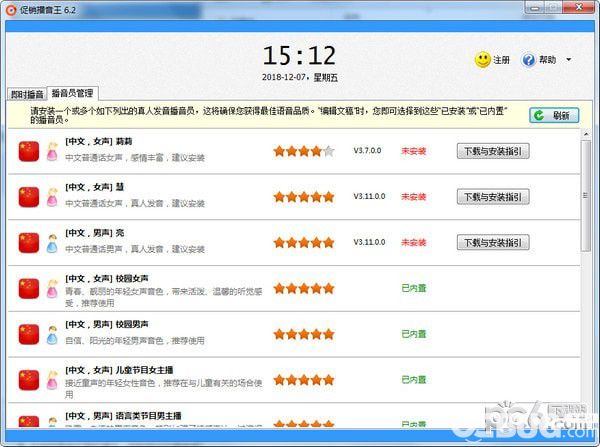The height and width of the screenshot is (447, 600).
Task: Click the app logo icon in title bar
Action: (x=11, y=10)
